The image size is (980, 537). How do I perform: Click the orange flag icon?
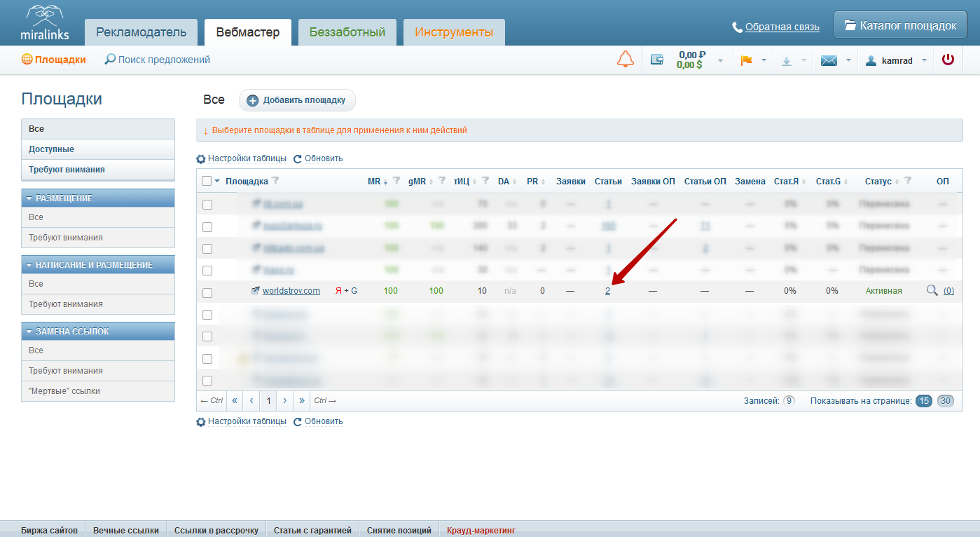(746, 60)
